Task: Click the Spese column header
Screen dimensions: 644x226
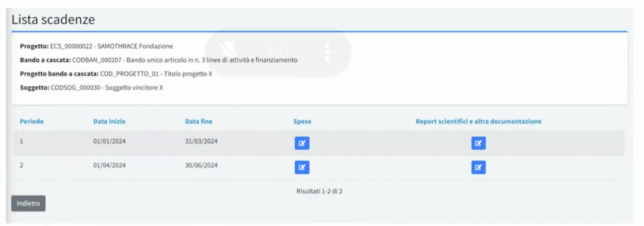Action: [302, 121]
